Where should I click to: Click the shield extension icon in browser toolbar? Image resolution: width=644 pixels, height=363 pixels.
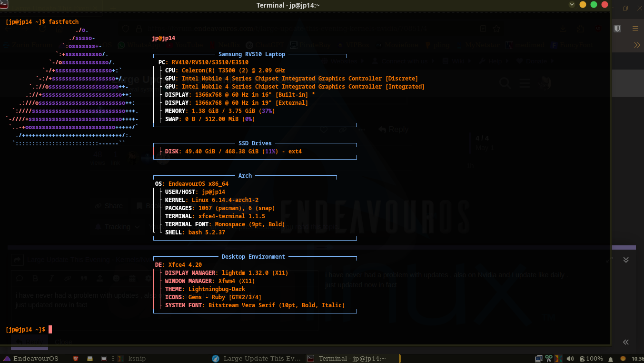point(617,29)
